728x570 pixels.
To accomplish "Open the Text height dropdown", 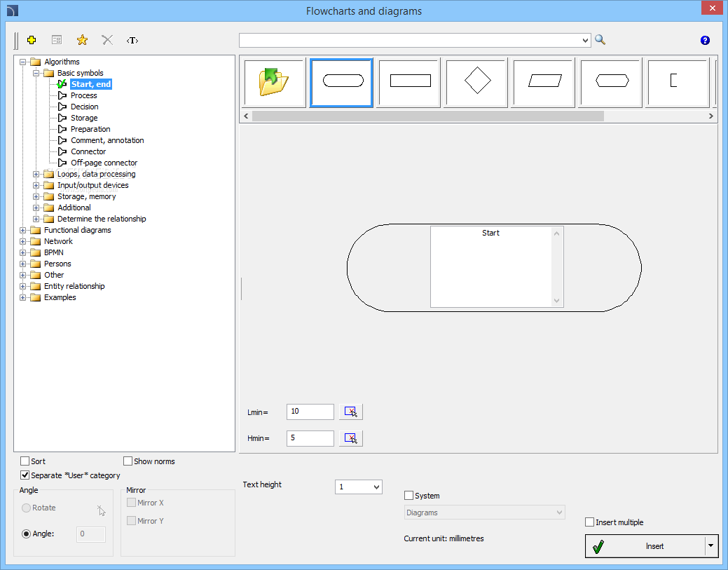I will 376,487.
